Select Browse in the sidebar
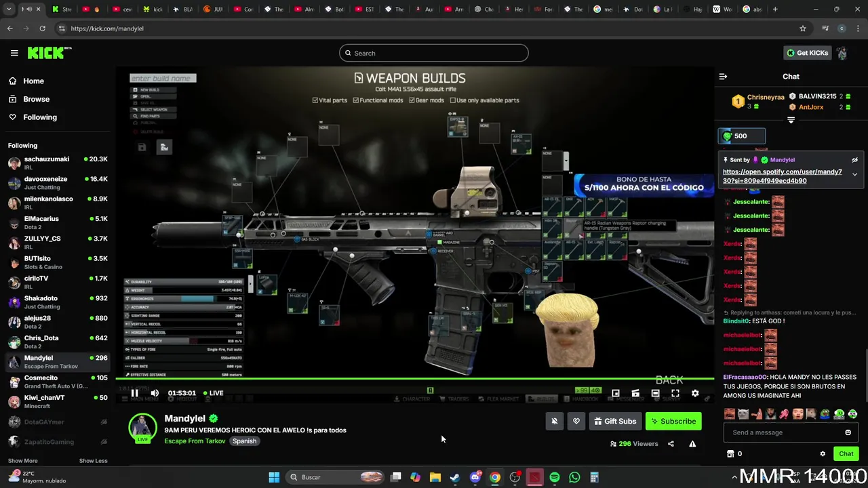Viewport: 868px width, 488px height. pyautogui.click(x=36, y=99)
